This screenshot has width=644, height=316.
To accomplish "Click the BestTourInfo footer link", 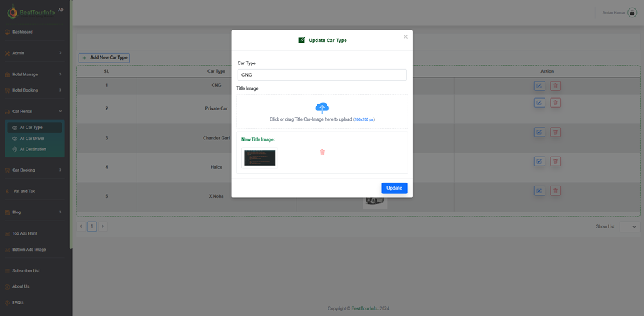I will click(365, 308).
